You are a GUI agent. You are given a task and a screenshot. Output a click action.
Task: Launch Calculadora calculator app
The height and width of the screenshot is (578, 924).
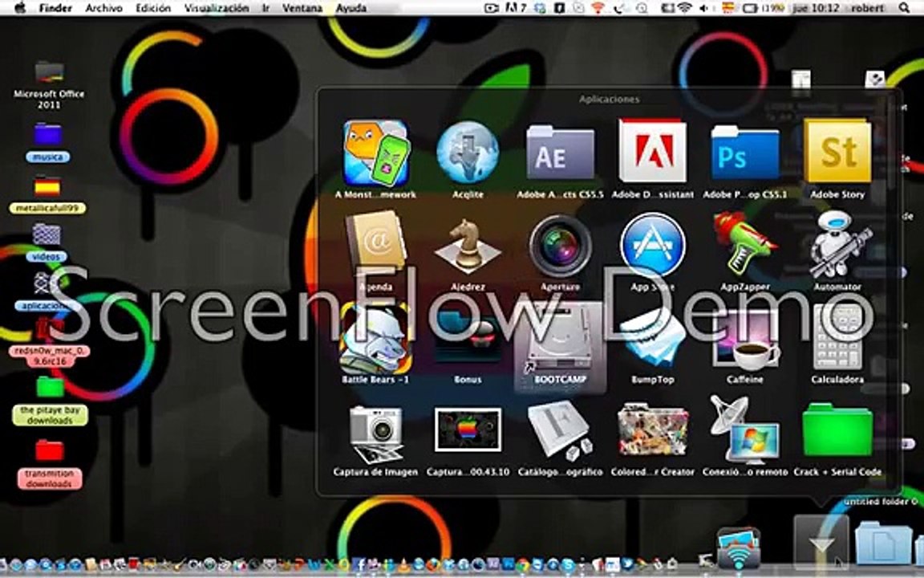click(837, 338)
